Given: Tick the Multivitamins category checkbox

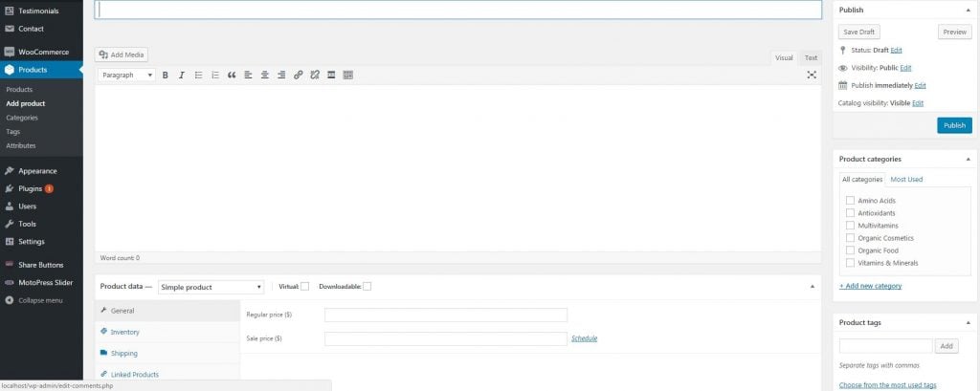Looking at the screenshot, I should (x=850, y=225).
